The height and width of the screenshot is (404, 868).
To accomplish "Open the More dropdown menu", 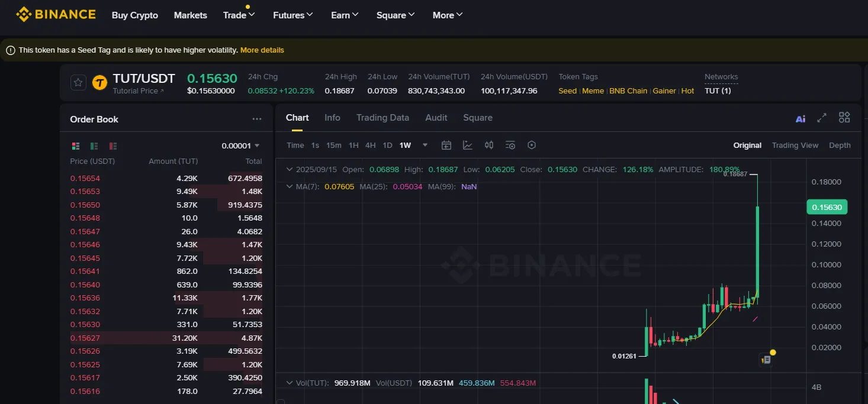I will pos(448,15).
